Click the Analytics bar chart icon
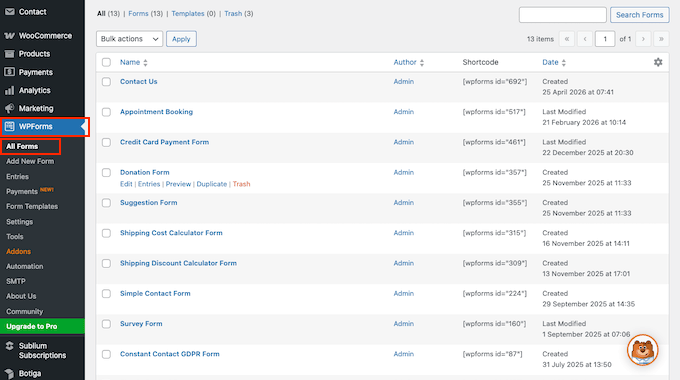This screenshot has height=380, width=680. (x=10, y=90)
